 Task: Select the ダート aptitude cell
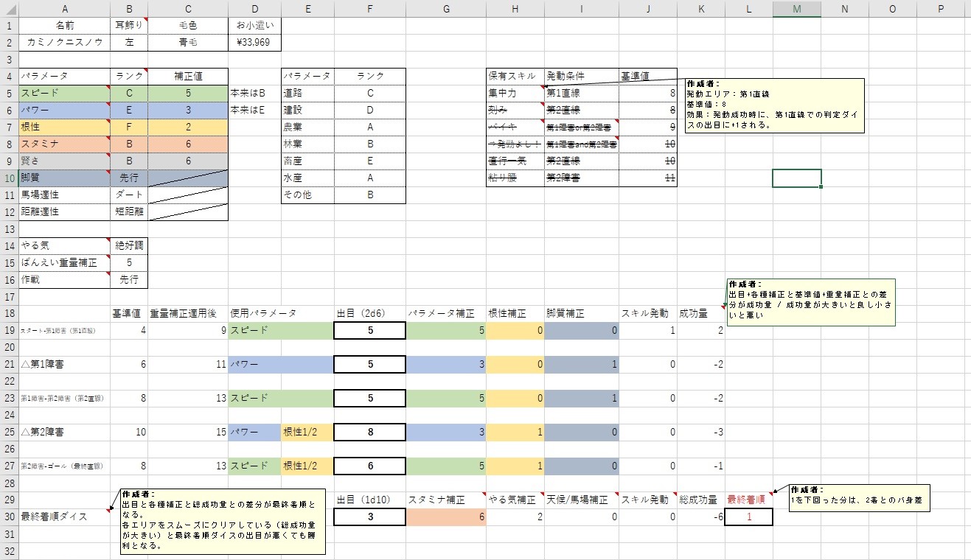point(129,195)
